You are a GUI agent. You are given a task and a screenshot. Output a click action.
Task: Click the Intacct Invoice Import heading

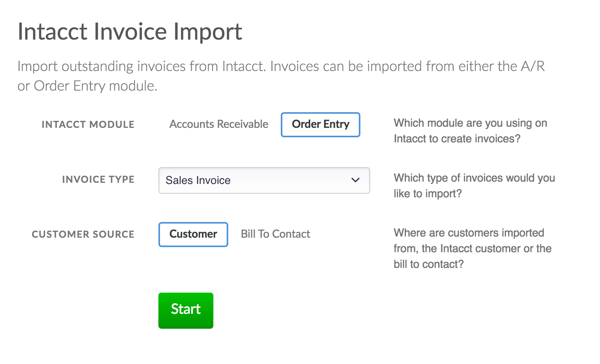point(130,31)
